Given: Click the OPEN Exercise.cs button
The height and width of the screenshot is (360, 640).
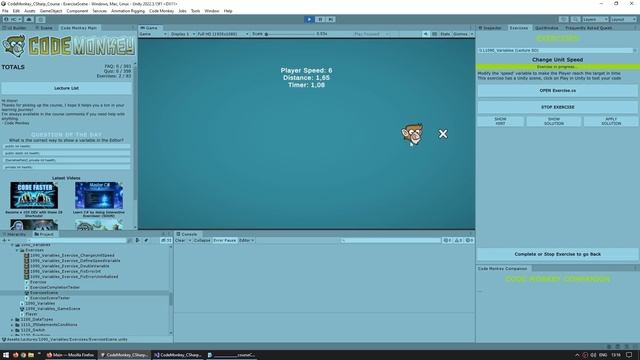Looking at the screenshot, I should pyautogui.click(x=558, y=91).
